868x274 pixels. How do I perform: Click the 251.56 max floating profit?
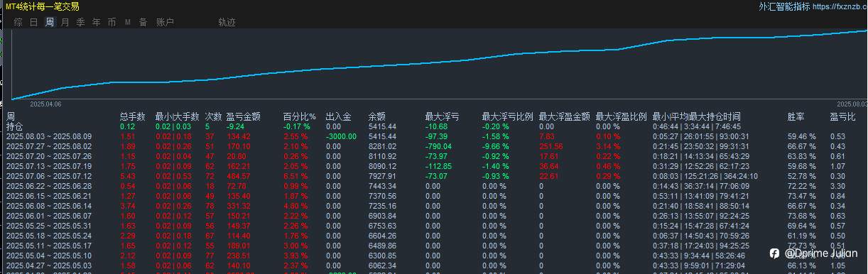tap(551, 146)
